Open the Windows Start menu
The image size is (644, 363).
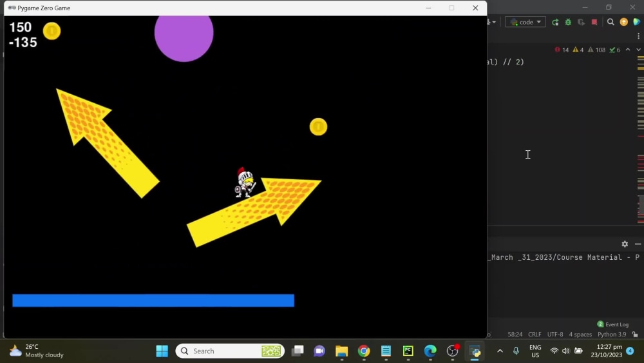point(162,351)
